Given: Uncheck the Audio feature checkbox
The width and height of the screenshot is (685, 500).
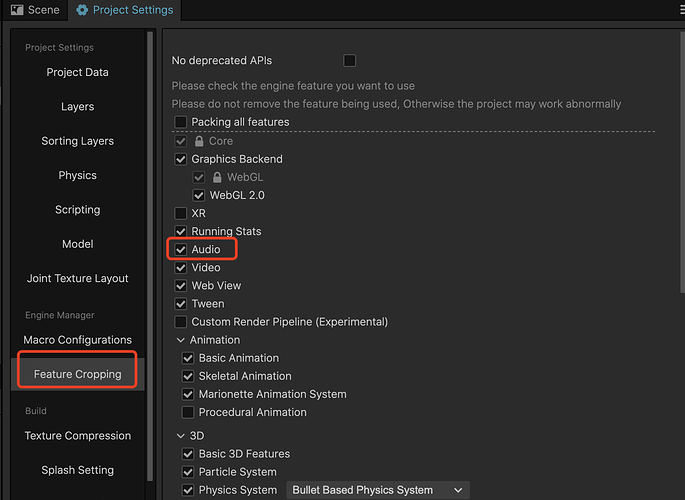Looking at the screenshot, I should [181, 249].
